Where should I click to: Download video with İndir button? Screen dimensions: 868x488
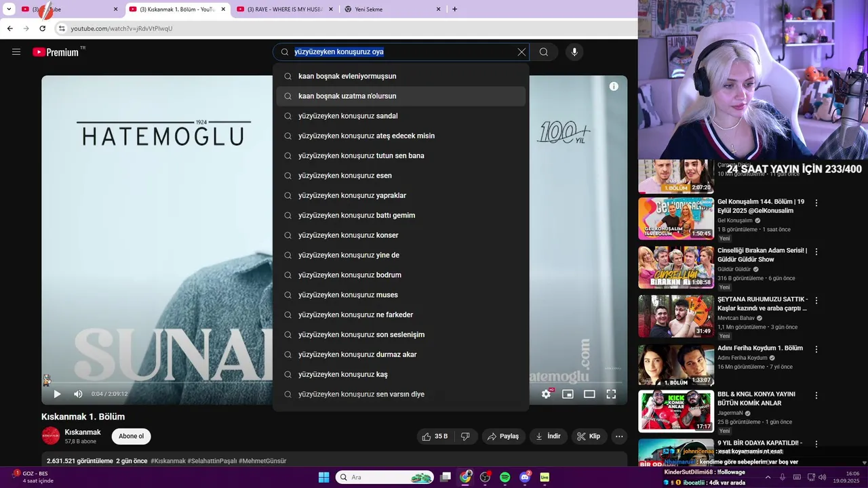click(548, 436)
